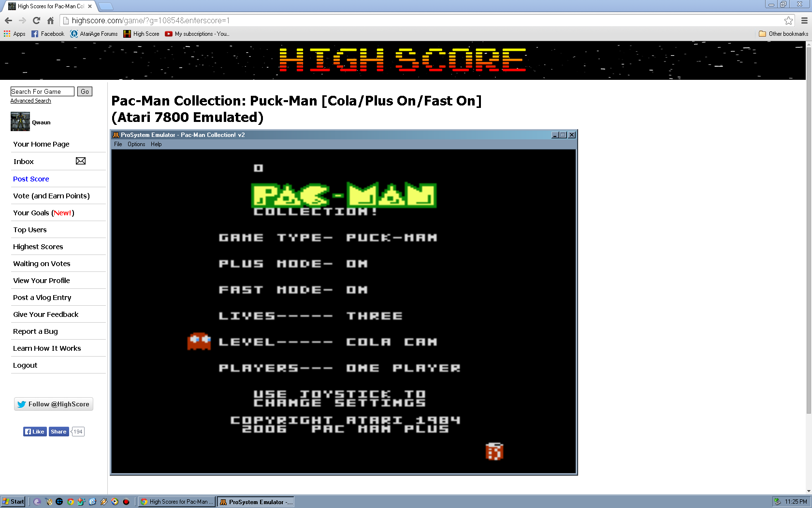Click the browser reload icon
Viewport: 812px width, 508px height.
36,20
